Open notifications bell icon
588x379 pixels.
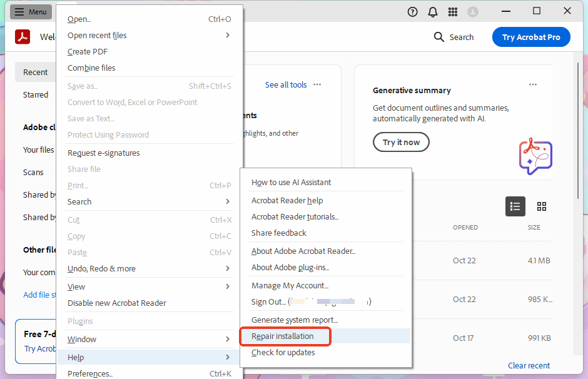(433, 12)
